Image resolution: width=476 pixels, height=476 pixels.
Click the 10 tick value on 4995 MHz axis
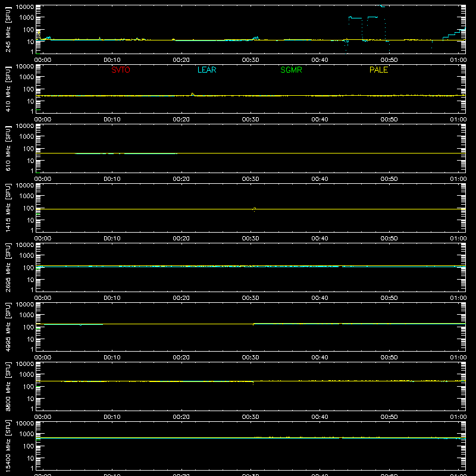tap(30, 339)
